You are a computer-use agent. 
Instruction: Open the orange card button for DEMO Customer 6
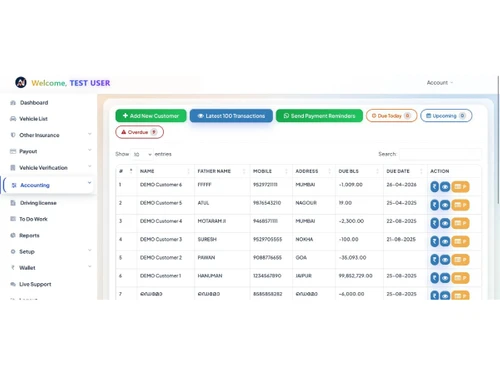pyautogui.click(x=460, y=187)
